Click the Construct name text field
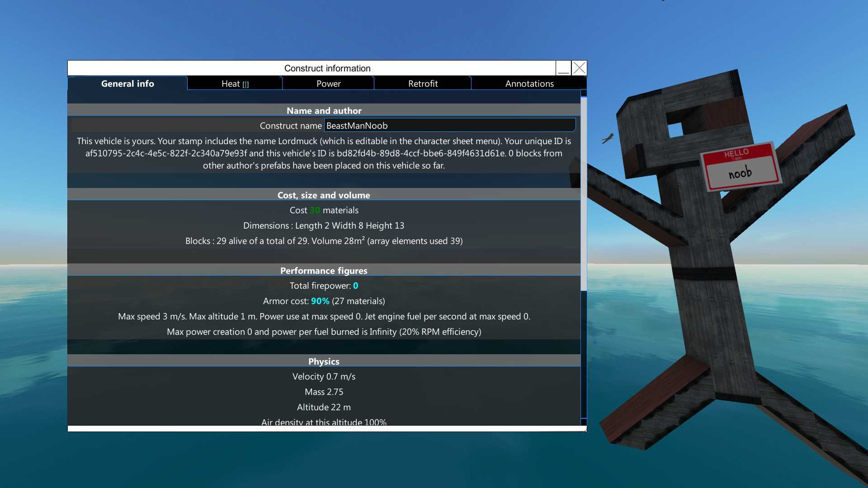Viewport: 868px width, 488px height. point(449,126)
